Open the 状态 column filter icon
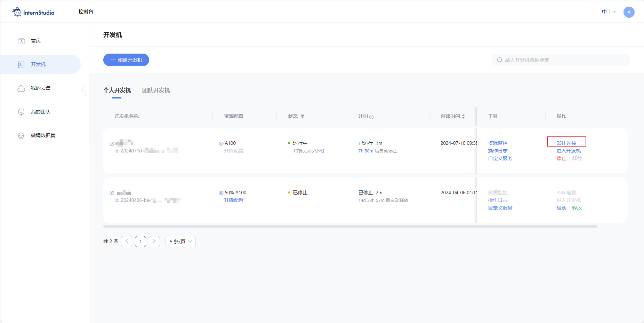The height and width of the screenshot is (323, 644). coord(303,116)
